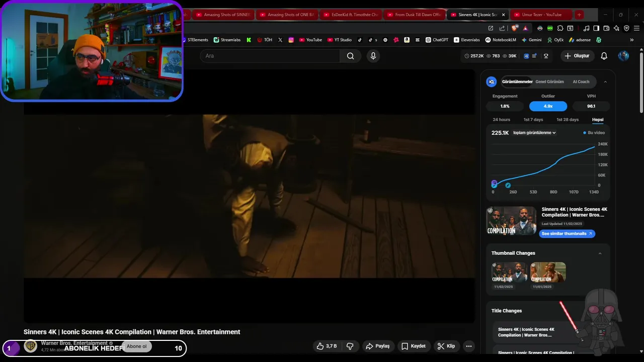Open Gemini bookmark

pyautogui.click(x=531, y=40)
